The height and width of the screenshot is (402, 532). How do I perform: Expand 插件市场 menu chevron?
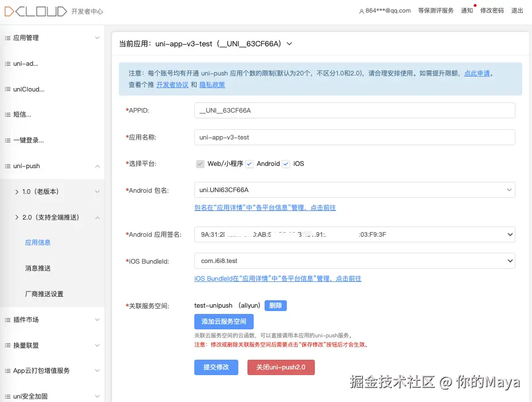97,320
